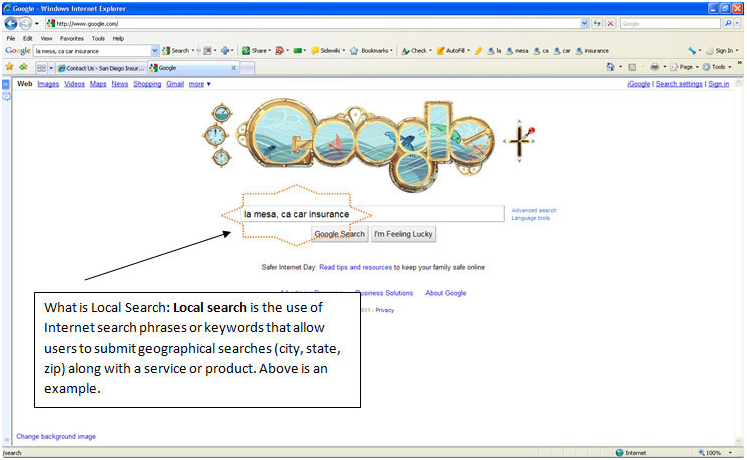Open the Videos link
Screen dimensions: 747x460
[74, 84]
